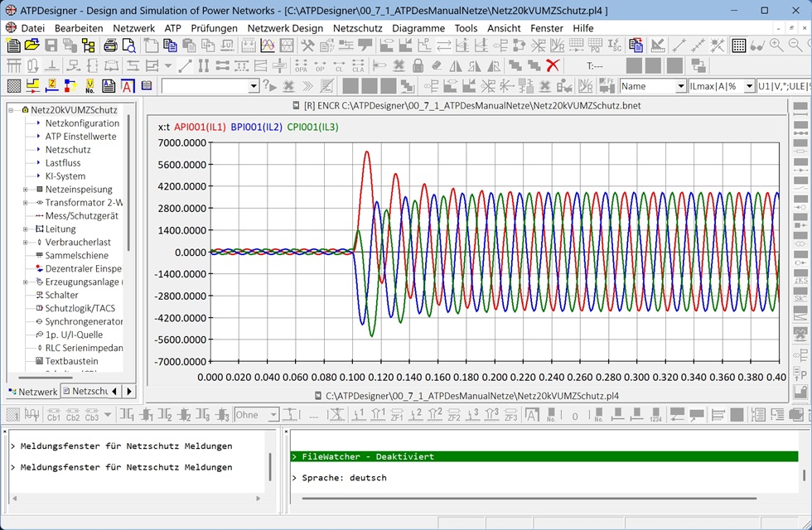The height and width of the screenshot is (530, 812).
Task: Click the Z impedance toolbar icon
Action: [x=51, y=86]
